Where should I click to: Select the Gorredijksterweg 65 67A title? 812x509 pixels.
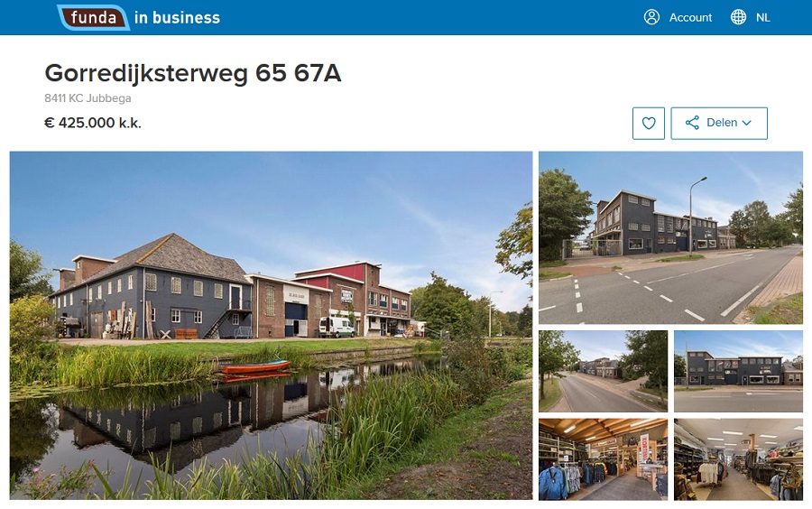point(193,73)
